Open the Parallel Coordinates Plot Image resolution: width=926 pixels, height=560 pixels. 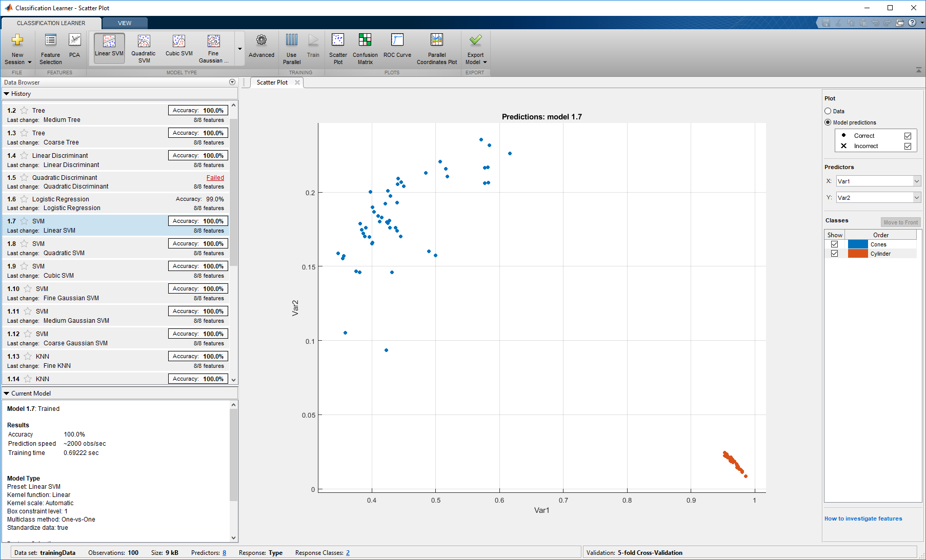437,49
